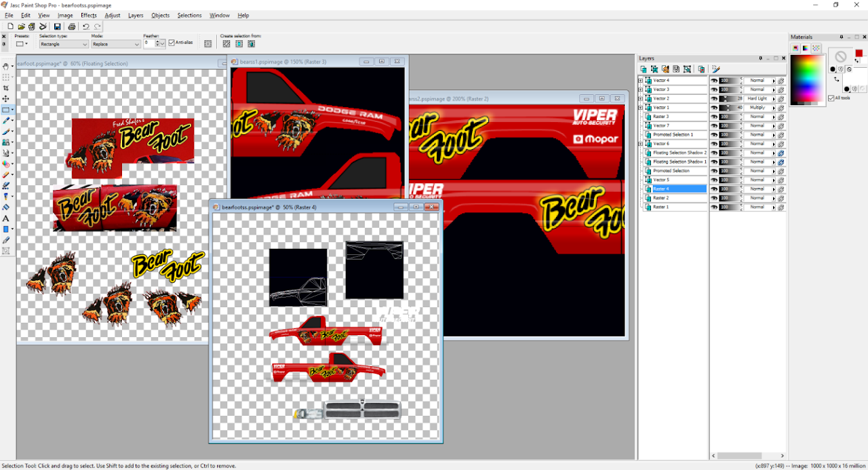Screen dimensions: 868x470
Task: Select the Dropper tool
Action: tap(6, 121)
